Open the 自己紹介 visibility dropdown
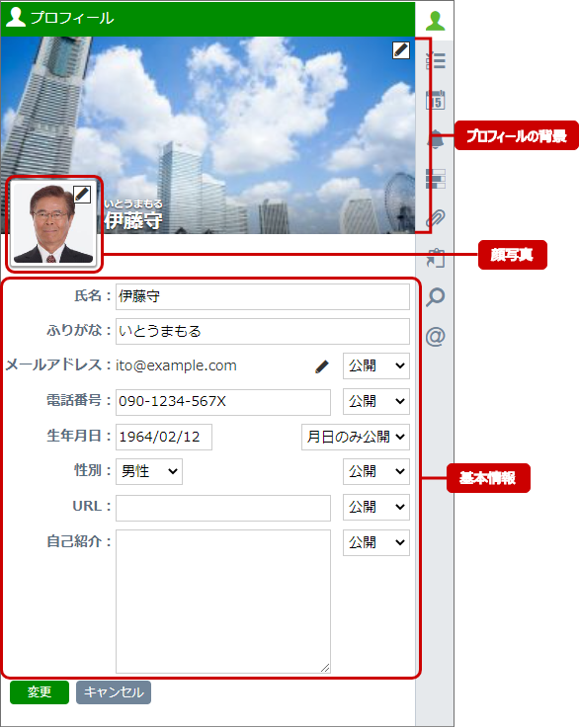Viewport: 579px width, 728px height. pos(376,542)
